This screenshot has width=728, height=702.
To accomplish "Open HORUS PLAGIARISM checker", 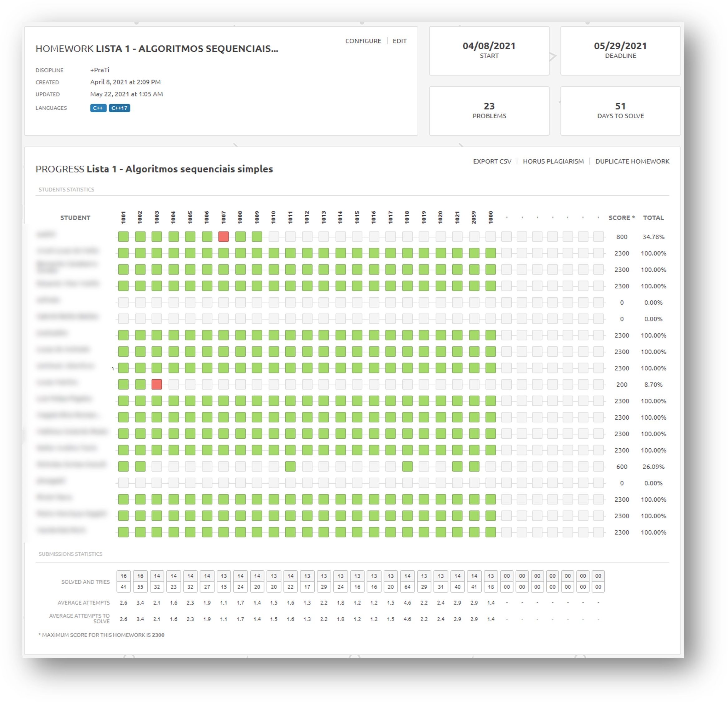I will point(553,161).
